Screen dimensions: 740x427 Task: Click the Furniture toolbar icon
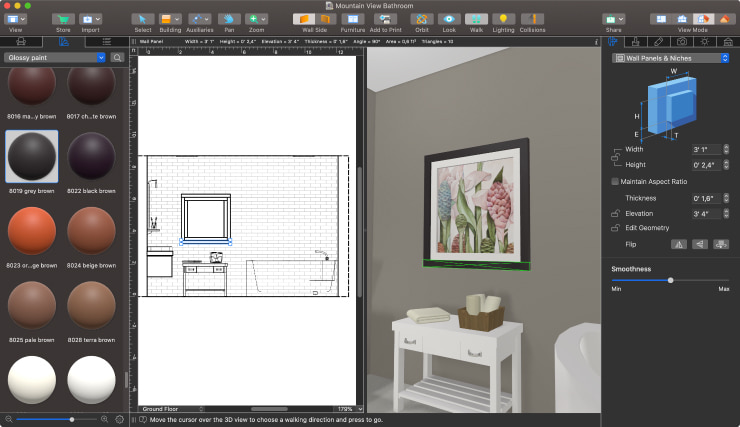coord(351,19)
